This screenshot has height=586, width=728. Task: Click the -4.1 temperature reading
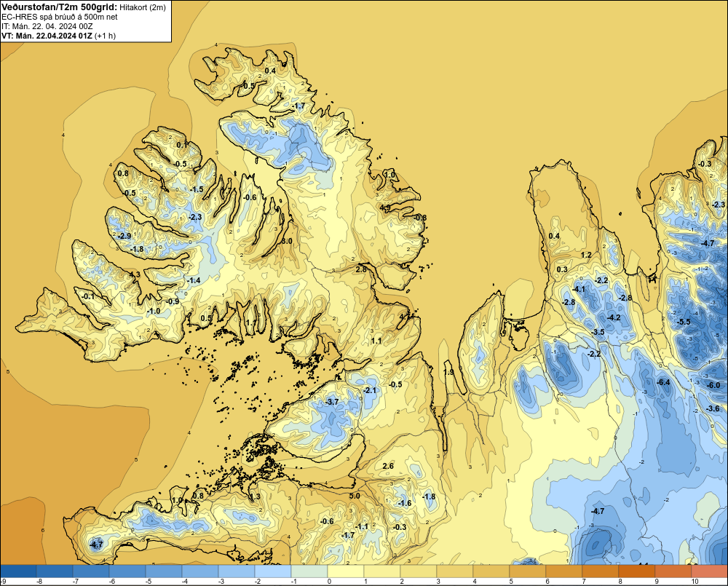click(x=579, y=289)
